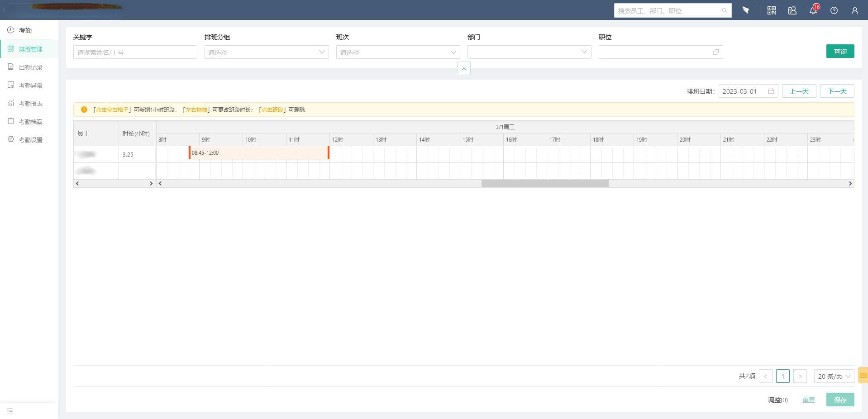Click the orange info icon in the tip bar
This screenshot has height=419, width=868.
pyautogui.click(x=84, y=110)
